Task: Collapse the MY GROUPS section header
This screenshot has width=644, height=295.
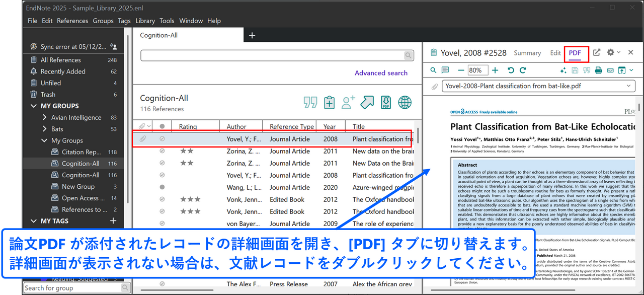Action: [34, 106]
